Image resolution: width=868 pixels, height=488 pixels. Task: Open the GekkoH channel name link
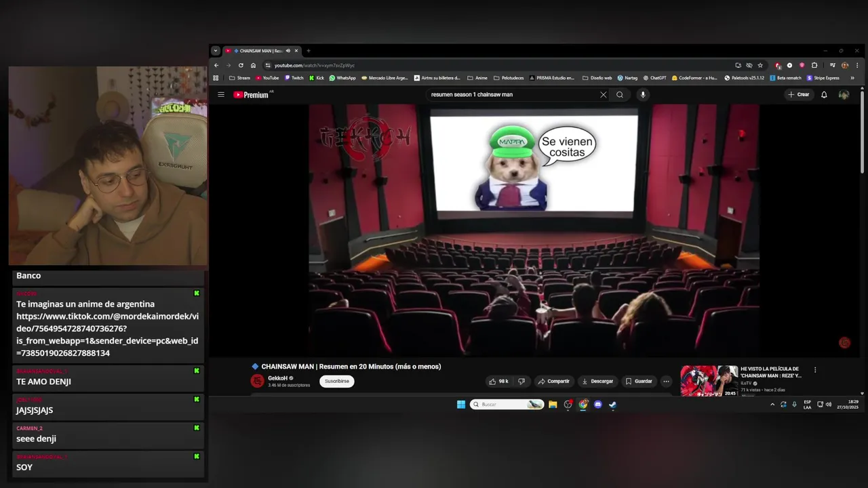pyautogui.click(x=277, y=378)
